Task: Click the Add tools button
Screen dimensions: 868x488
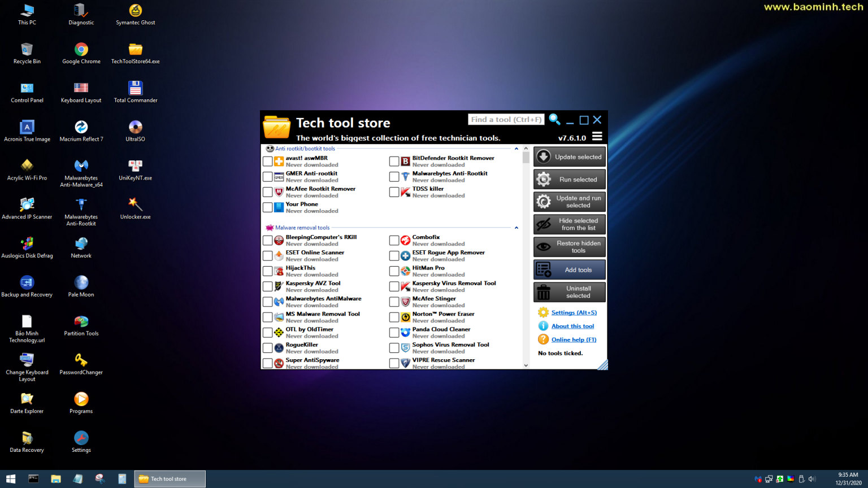Action: [x=570, y=270]
